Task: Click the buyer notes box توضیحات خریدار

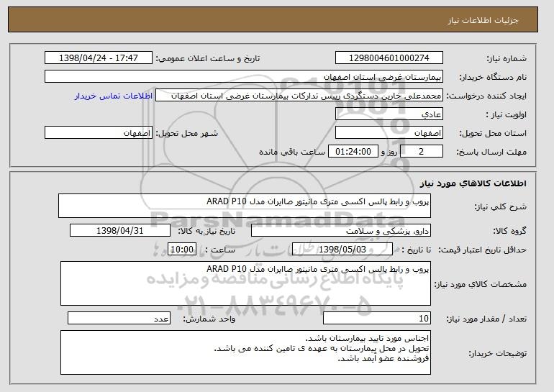Action: tap(245, 352)
